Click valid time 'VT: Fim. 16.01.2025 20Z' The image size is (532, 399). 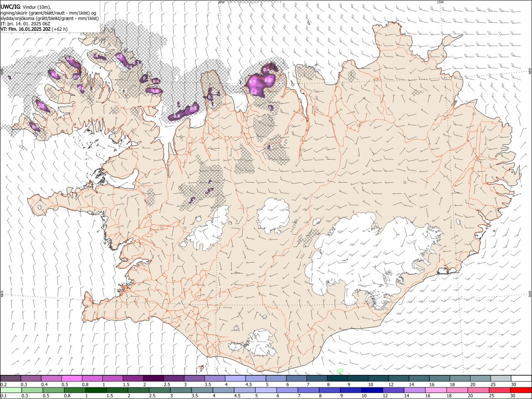(25, 29)
